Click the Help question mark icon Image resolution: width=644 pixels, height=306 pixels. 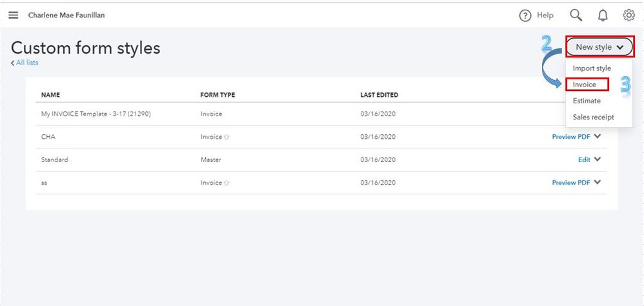click(525, 15)
